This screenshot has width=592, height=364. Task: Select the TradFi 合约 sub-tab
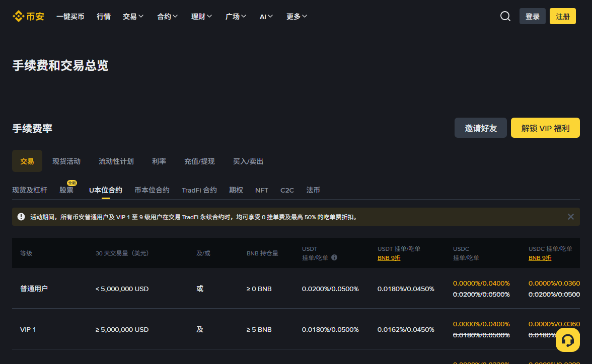[199, 190]
